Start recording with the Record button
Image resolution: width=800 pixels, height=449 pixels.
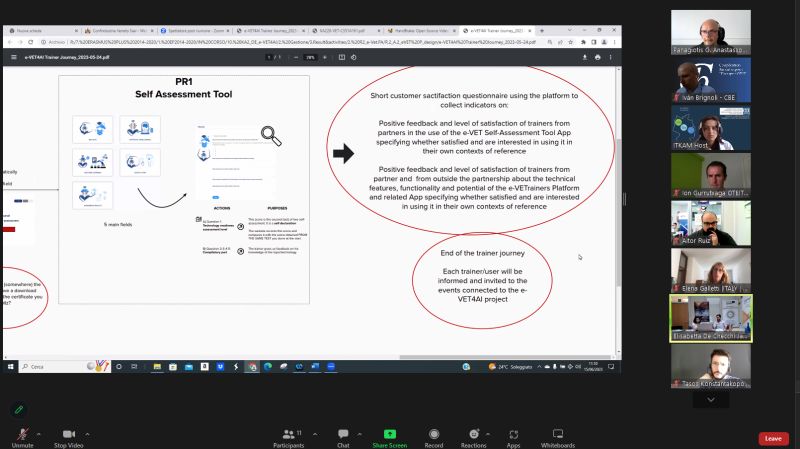tap(434, 435)
